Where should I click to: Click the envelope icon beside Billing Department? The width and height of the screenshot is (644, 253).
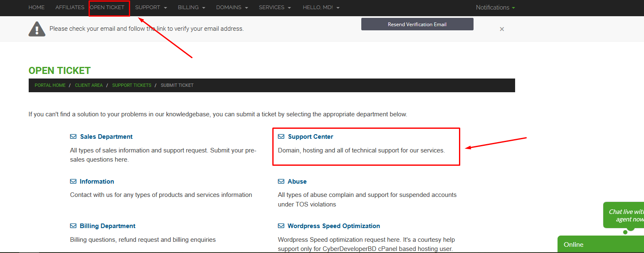click(73, 226)
